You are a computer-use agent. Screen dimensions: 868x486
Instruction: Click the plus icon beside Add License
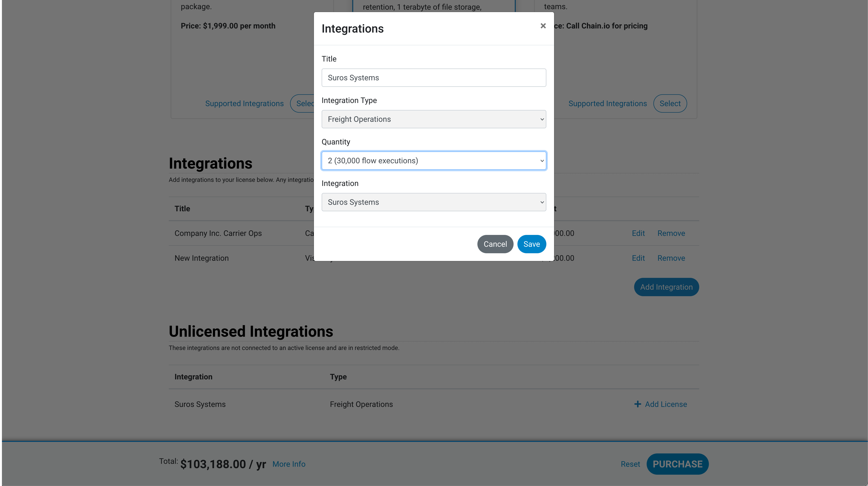tap(637, 404)
